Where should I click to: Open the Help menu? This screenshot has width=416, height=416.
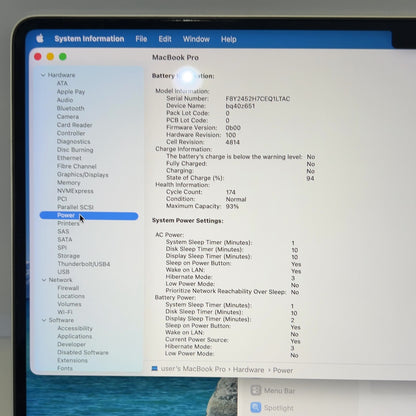coord(229,39)
